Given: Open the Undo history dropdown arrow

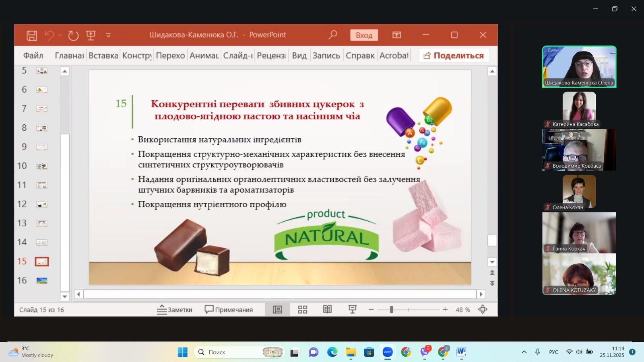Looking at the screenshot, I should coord(60,35).
